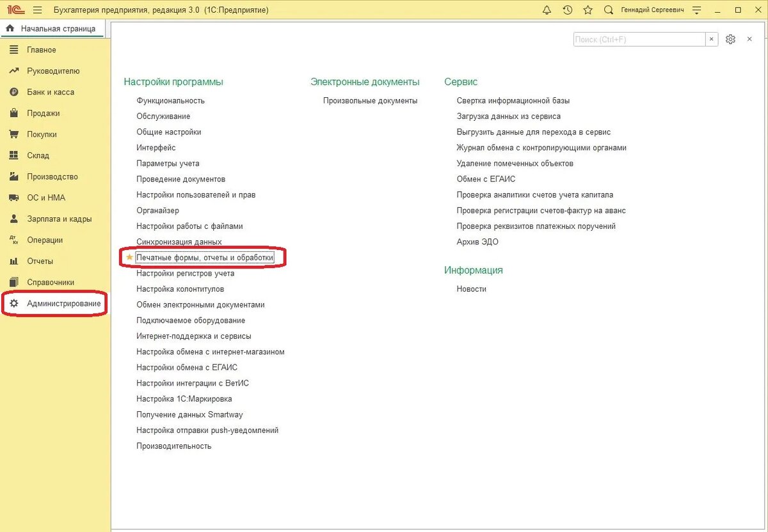
Task: Open Печатные формы, отчеты и обработки
Action: point(205,257)
